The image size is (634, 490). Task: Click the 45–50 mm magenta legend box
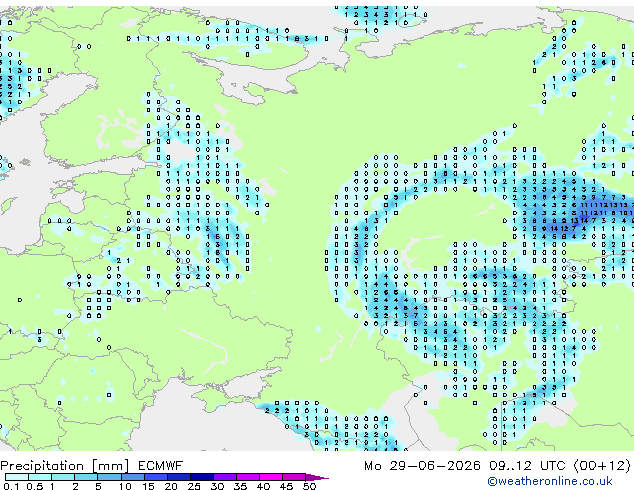[x=294, y=477]
